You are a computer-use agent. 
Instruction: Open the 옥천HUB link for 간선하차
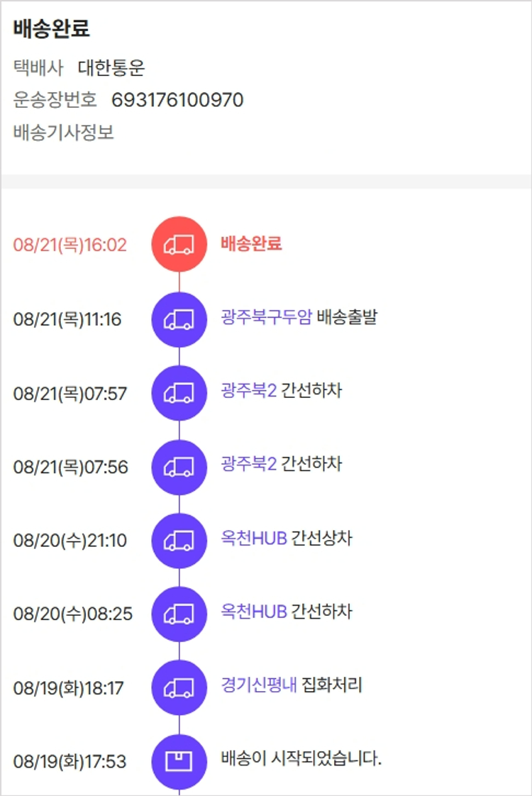[254, 612]
